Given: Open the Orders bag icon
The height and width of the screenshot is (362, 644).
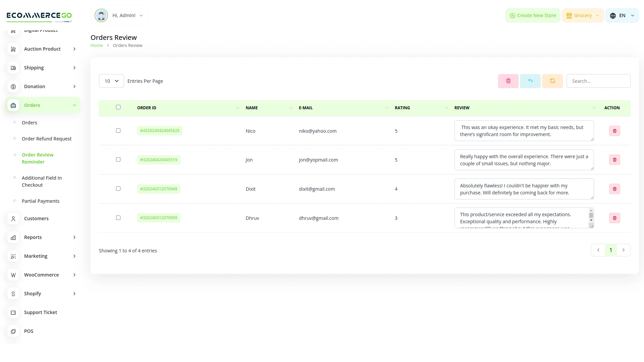Looking at the screenshot, I should [x=13, y=105].
